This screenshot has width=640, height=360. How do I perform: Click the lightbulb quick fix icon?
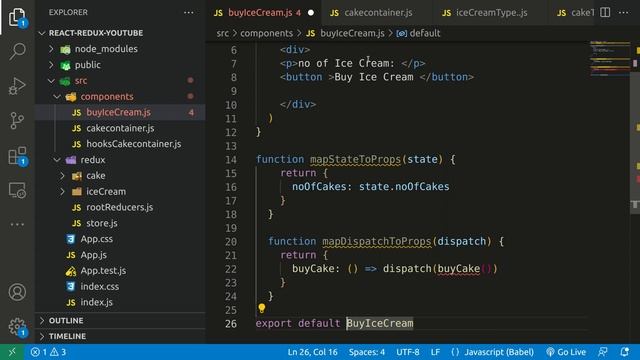click(x=262, y=308)
